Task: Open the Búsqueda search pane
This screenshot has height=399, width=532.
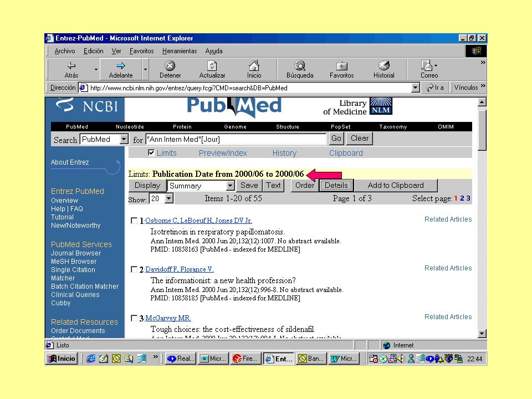Action: pyautogui.click(x=300, y=70)
